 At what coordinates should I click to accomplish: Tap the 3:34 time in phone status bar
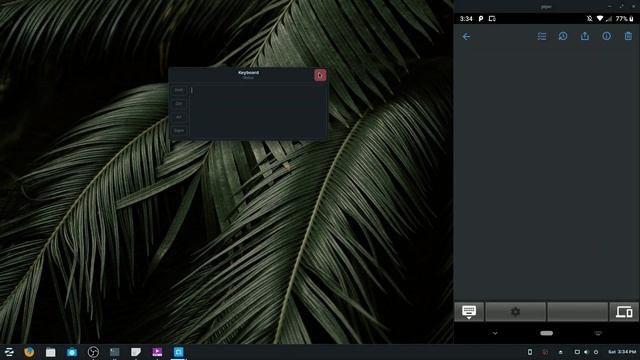[466, 19]
